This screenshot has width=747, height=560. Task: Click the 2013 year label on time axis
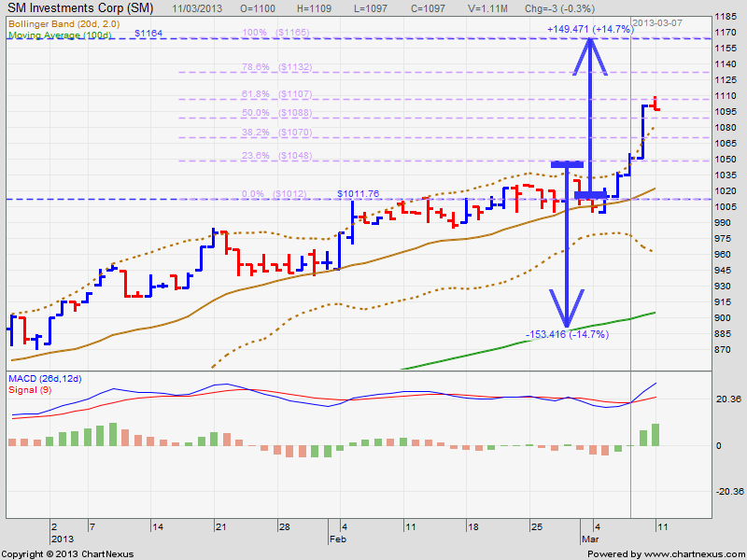63,539
